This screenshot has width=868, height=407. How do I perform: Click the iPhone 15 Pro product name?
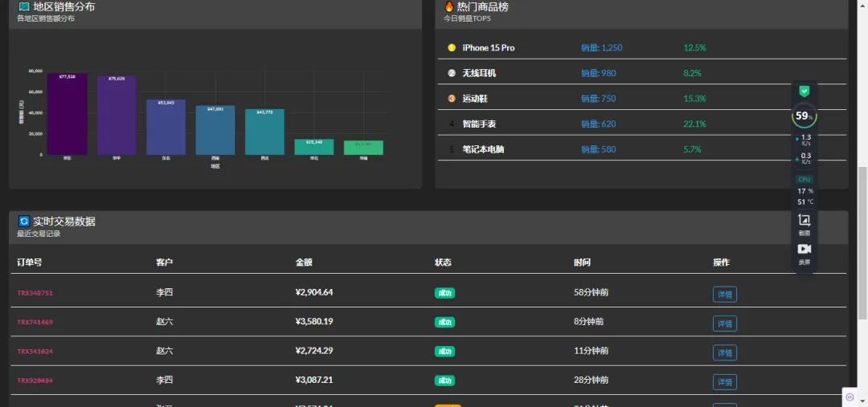point(489,47)
